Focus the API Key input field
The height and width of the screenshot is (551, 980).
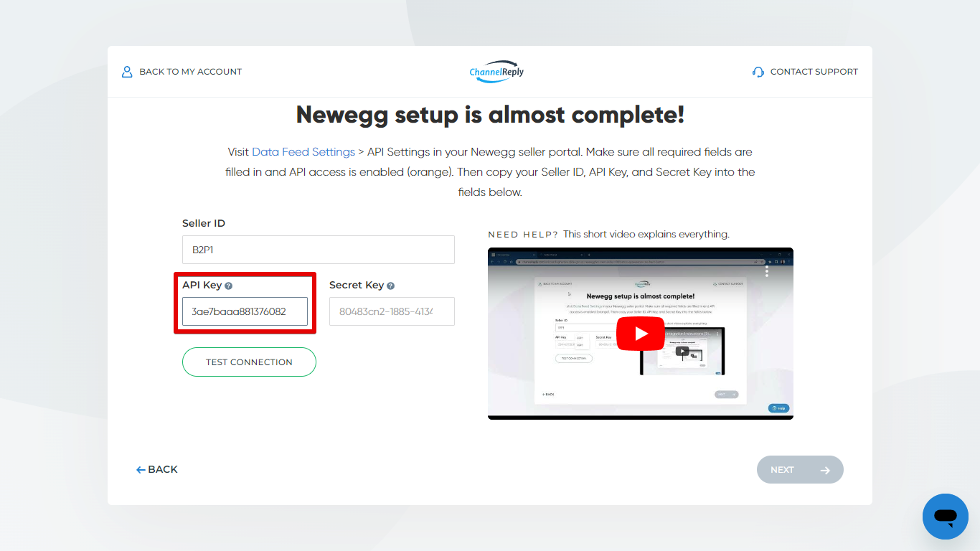245,311
